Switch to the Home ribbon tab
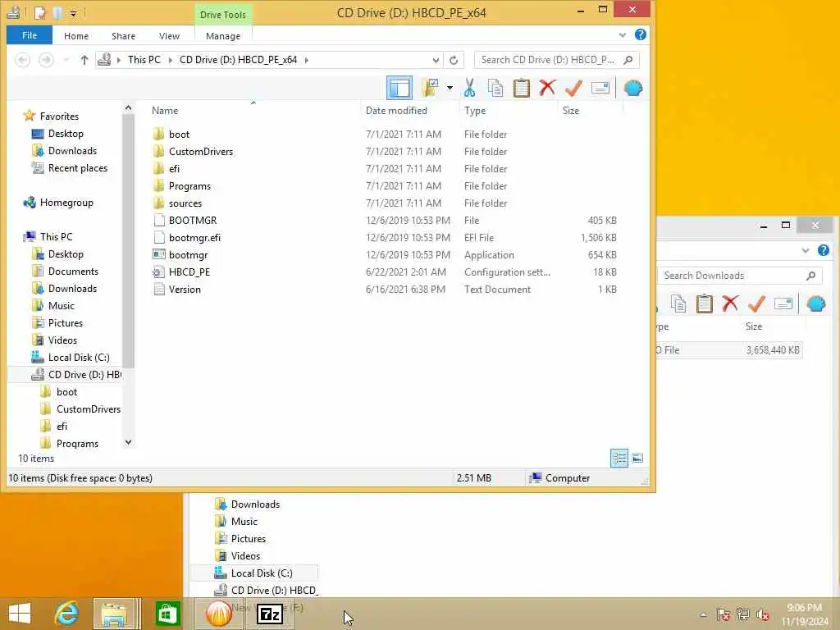Screen dimensions: 840x630 76,36
